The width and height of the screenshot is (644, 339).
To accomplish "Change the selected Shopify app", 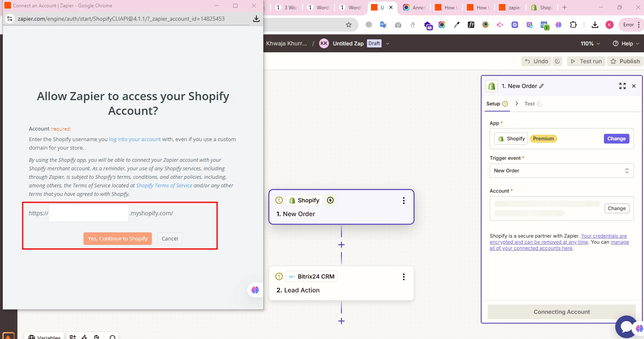I will point(616,139).
